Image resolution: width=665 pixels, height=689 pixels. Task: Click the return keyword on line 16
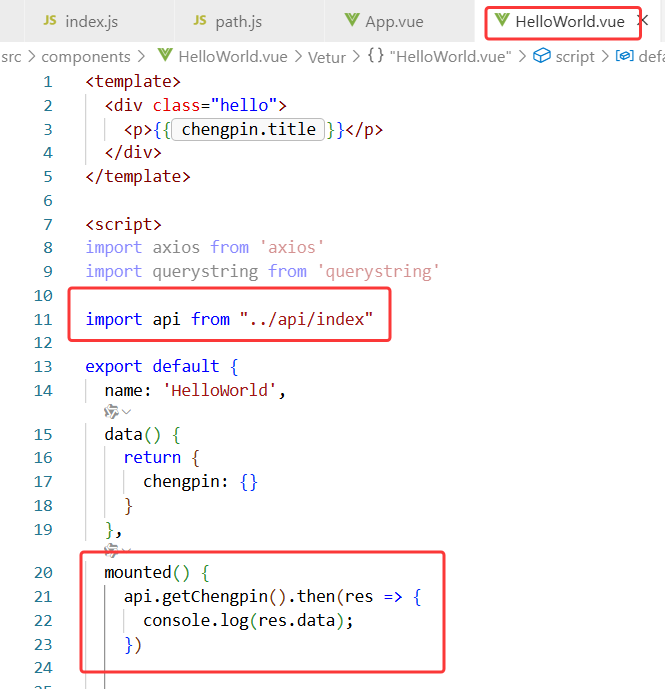152,458
